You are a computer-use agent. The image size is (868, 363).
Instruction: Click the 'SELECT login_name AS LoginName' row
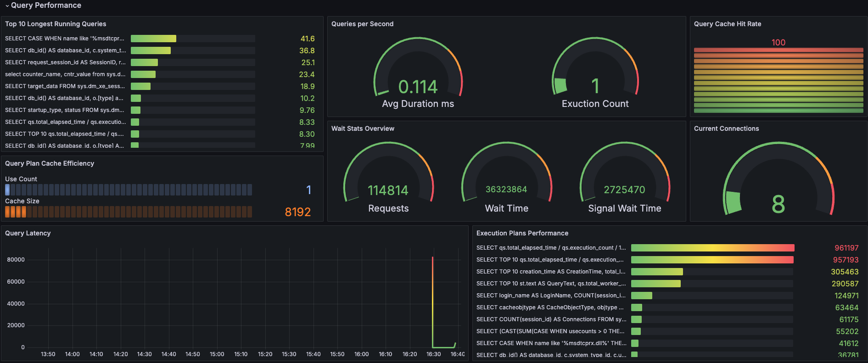(x=667, y=296)
